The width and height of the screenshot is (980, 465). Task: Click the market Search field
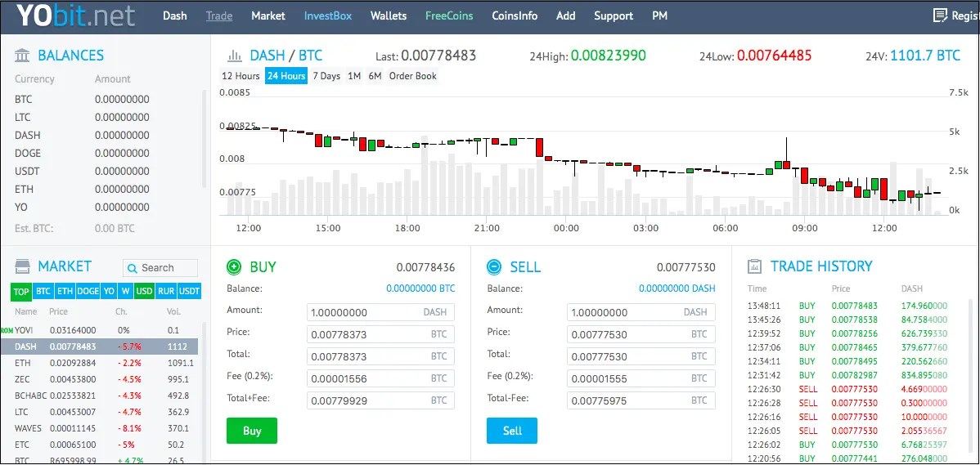pos(160,268)
